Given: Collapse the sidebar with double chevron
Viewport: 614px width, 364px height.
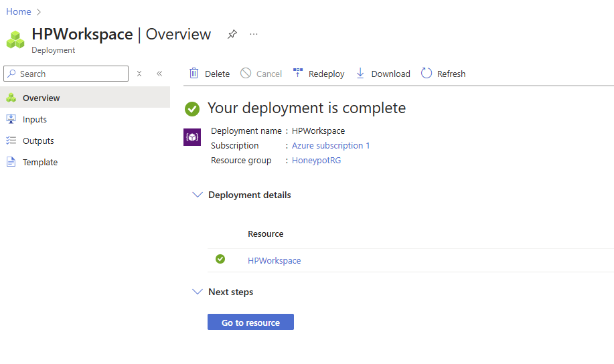Looking at the screenshot, I should point(159,74).
